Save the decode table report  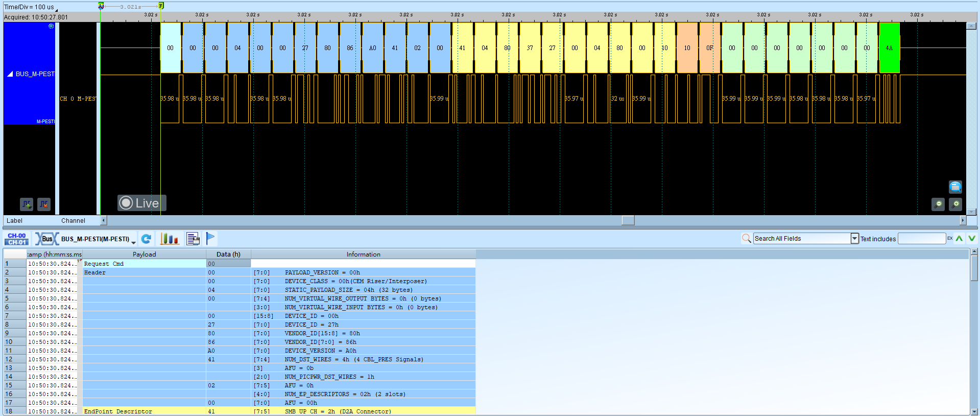[193, 239]
